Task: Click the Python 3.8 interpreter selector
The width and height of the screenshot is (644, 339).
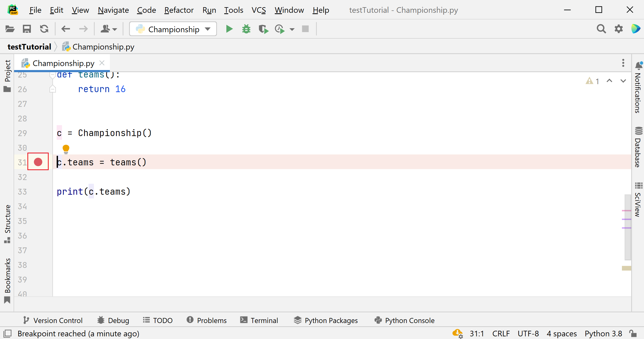Action: point(603,333)
